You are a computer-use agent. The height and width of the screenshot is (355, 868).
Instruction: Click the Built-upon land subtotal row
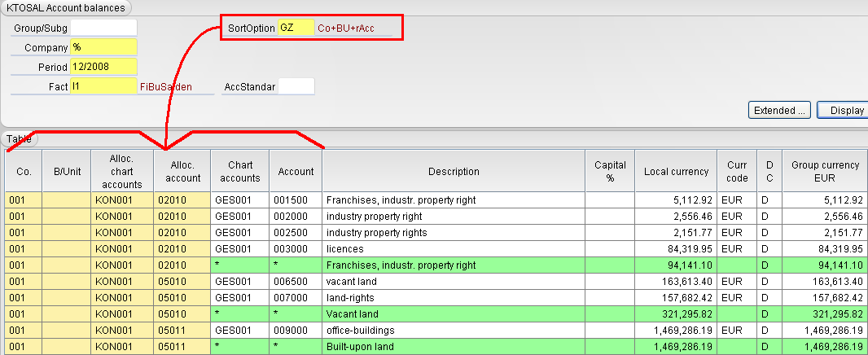click(x=436, y=347)
